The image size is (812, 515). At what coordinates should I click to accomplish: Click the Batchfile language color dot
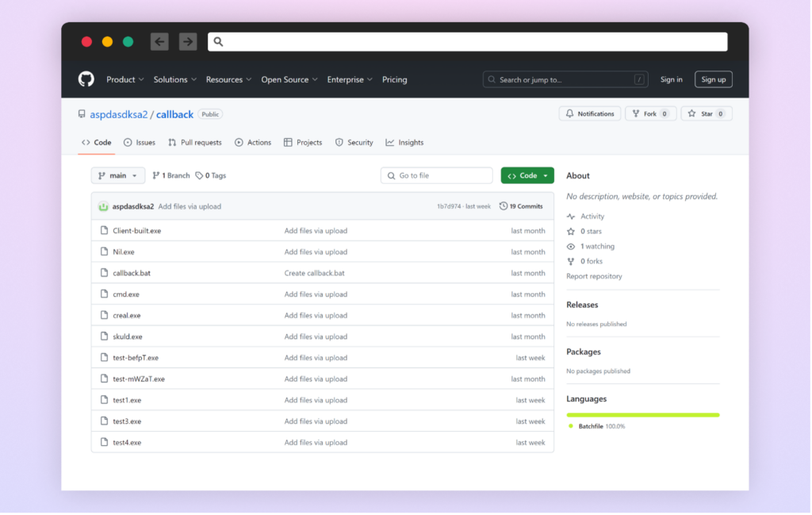571,426
